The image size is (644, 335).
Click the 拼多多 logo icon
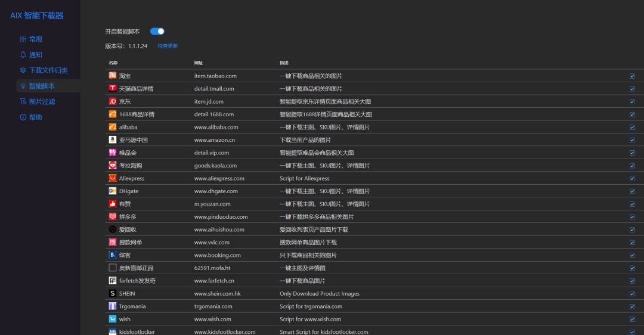point(112,216)
